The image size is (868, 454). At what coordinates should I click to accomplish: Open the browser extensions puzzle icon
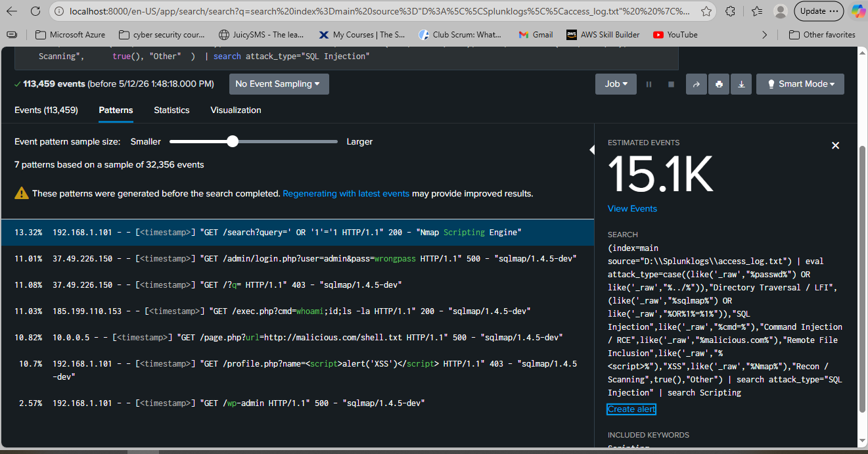point(731,11)
